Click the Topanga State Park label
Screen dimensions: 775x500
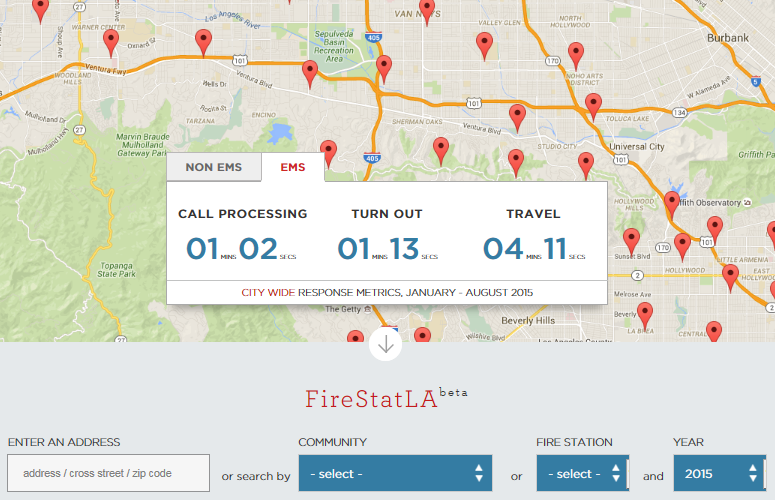tap(116, 270)
